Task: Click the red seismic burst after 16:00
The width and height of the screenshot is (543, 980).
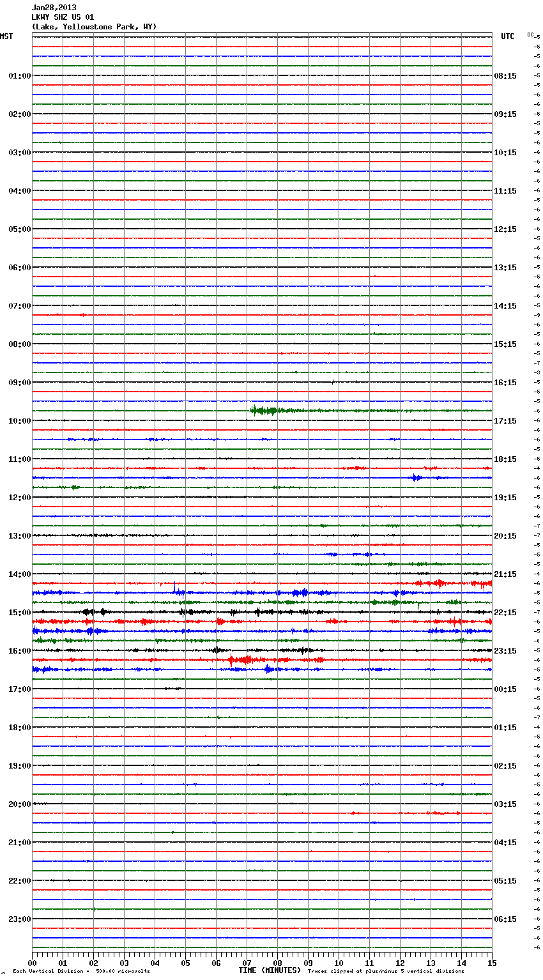Action: point(243,659)
